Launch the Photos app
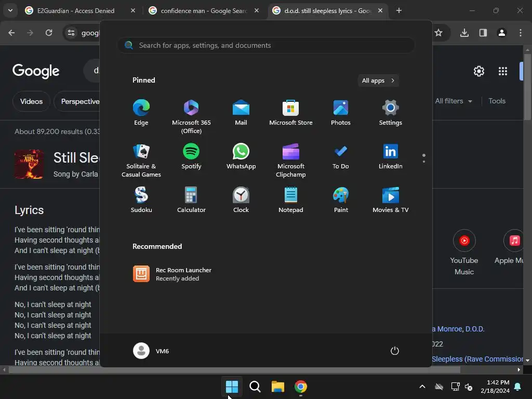532x399 pixels. click(x=341, y=113)
